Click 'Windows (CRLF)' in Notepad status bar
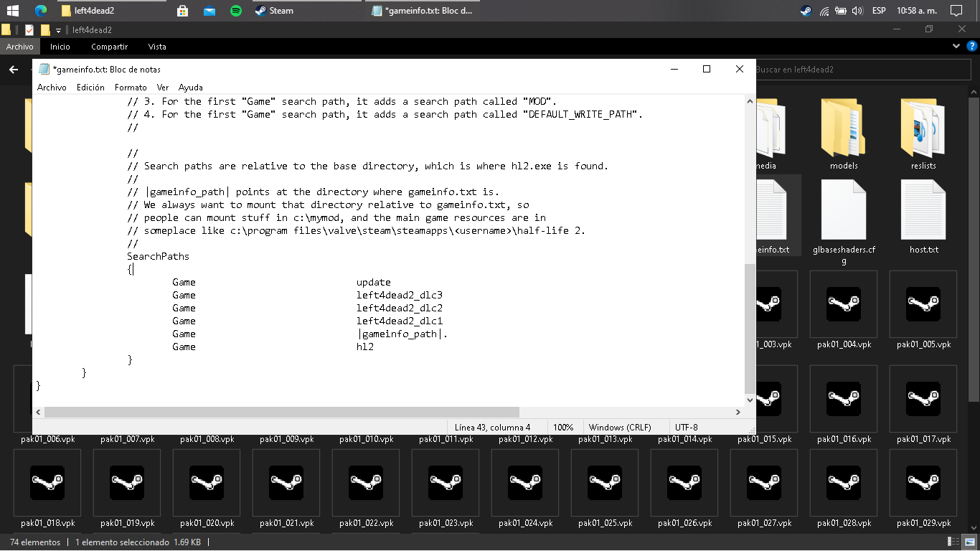Viewport: 980px width, 551px height. (620, 427)
